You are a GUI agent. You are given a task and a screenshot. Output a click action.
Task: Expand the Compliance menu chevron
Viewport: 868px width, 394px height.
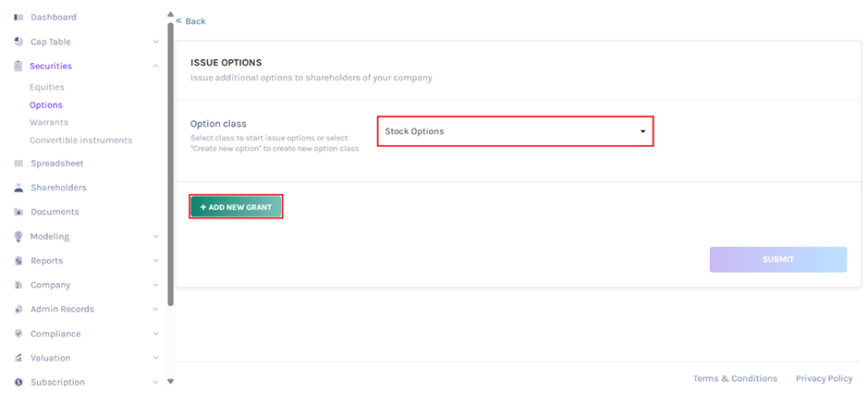(155, 334)
